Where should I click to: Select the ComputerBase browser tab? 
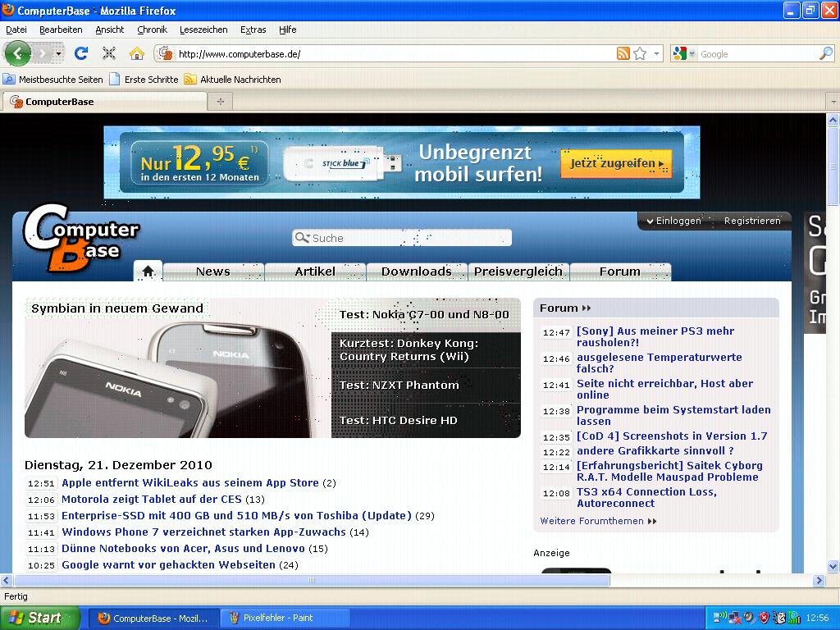[x=104, y=101]
